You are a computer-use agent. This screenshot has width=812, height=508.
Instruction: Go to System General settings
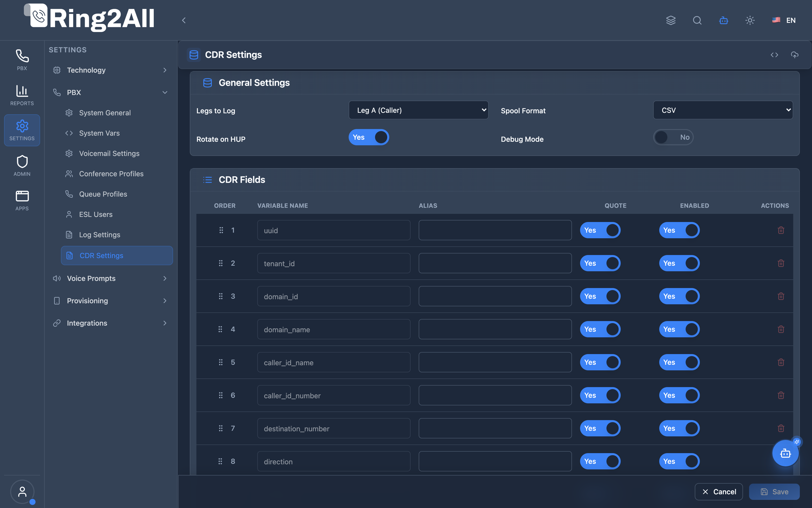tap(117, 113)
